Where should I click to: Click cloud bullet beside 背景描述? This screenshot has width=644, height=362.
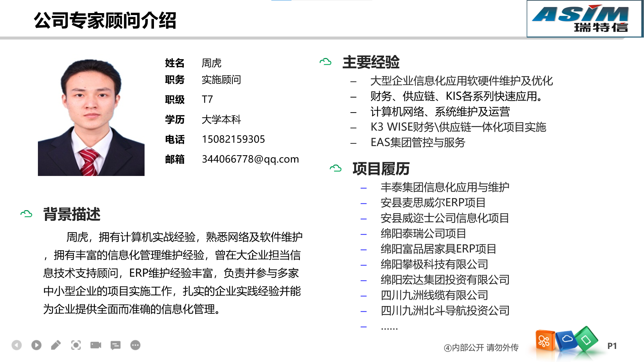pyautogui.click(x=26, y=214)
